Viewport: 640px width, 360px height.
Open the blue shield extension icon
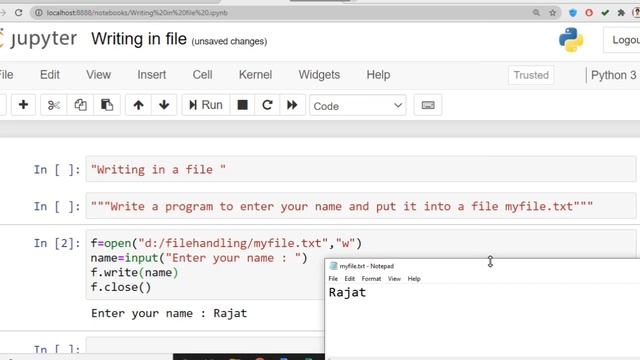click(573, 13)
